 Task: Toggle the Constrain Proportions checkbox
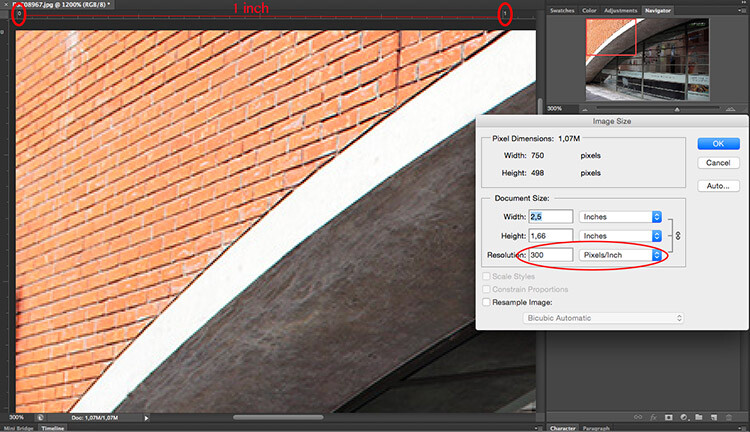[x=487, y=288]
